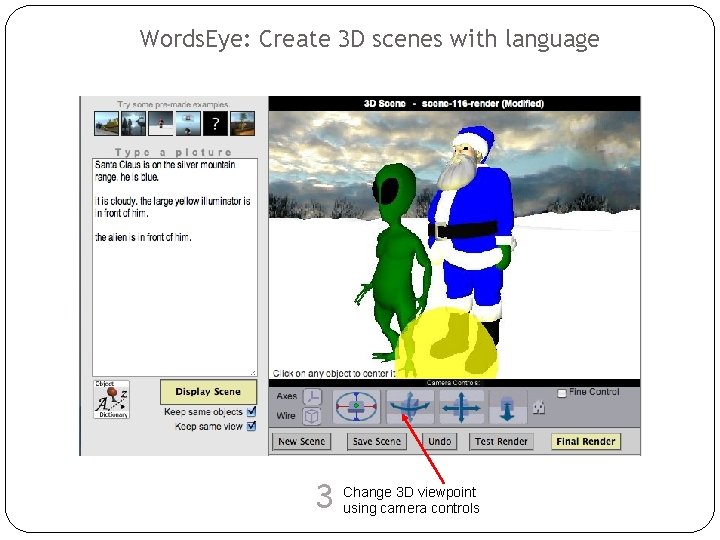The image size is (720, 540).
Task: Load the tree in desert example thumbnail
Action: 242,123
